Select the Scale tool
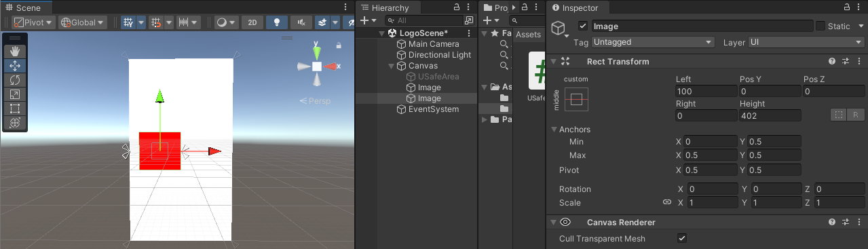 point(15,94)
